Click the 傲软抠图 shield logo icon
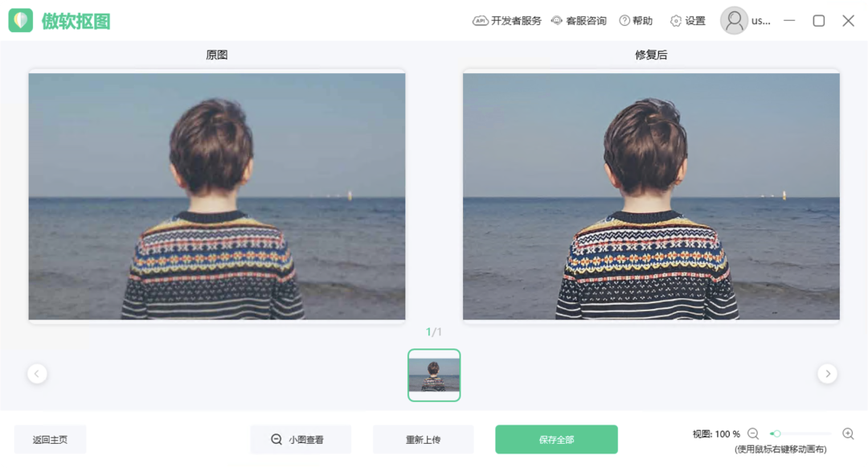Viewport: 868px width, 468px height. coord(20,20)
